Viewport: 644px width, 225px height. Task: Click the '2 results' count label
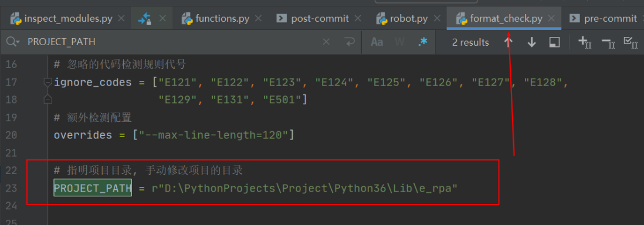pyautogui.click(x=470, y=42)
